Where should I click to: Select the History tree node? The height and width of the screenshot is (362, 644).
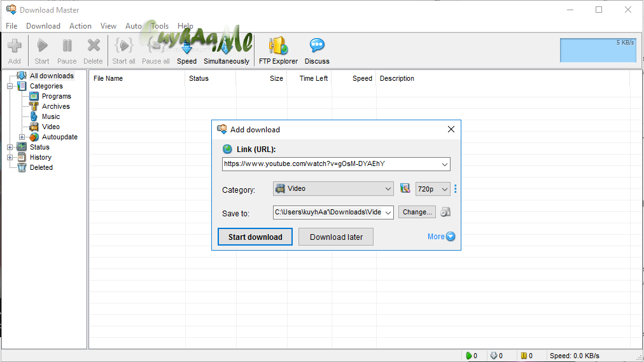pos(41,157)
